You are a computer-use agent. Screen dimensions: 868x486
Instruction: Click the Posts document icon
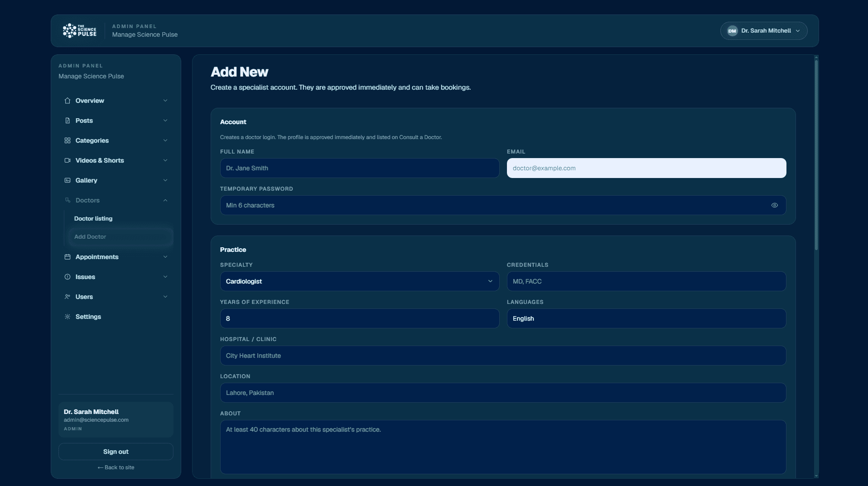pos(68,120)
